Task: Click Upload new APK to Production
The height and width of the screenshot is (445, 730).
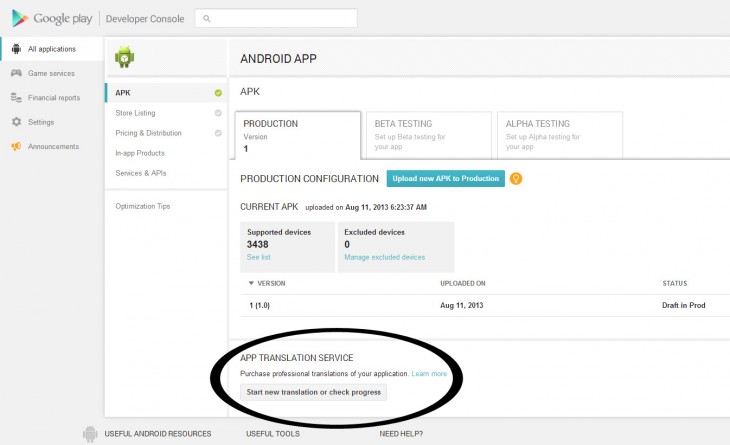Action: (445, 178)
